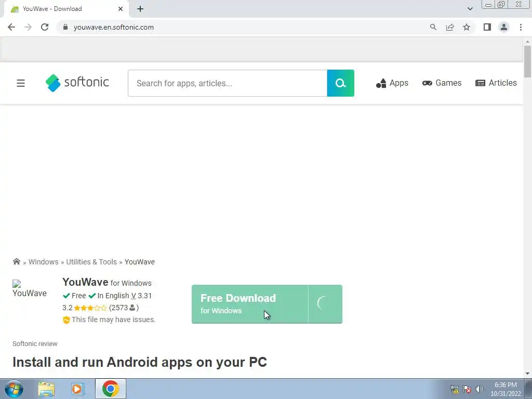
Task: Open the Chrome profile avatar
Action: 504,27
